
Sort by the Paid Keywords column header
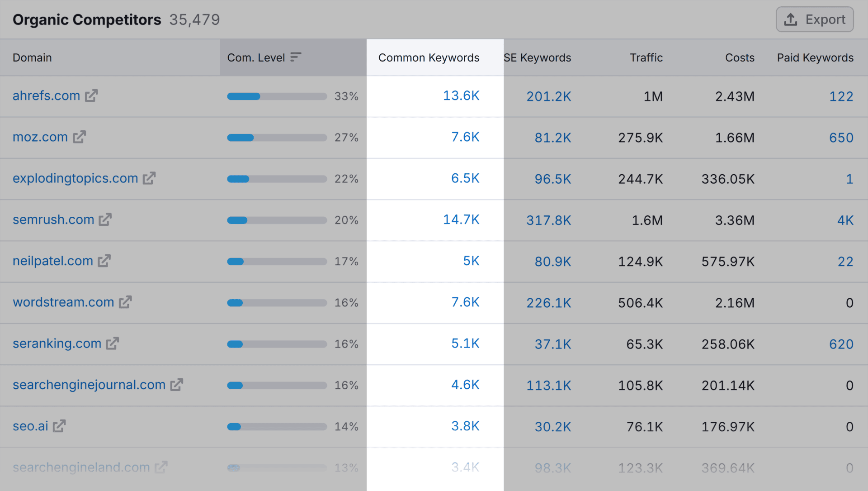pos(815,57)
